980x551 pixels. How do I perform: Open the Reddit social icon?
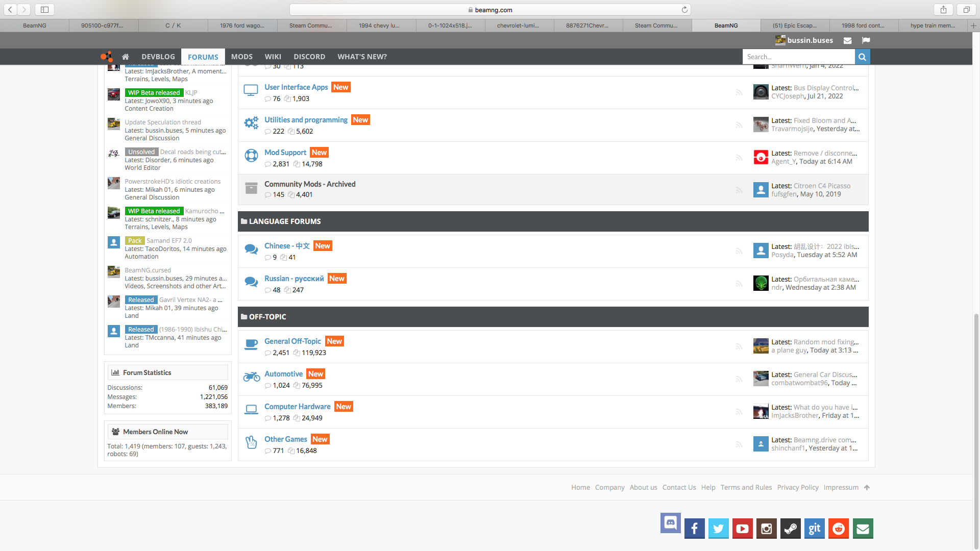click(838, 529)
